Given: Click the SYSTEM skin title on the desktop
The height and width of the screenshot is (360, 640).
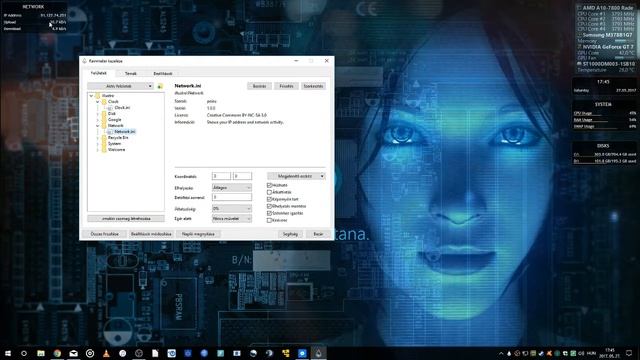Looking at the screenshot, I should 603,104.
